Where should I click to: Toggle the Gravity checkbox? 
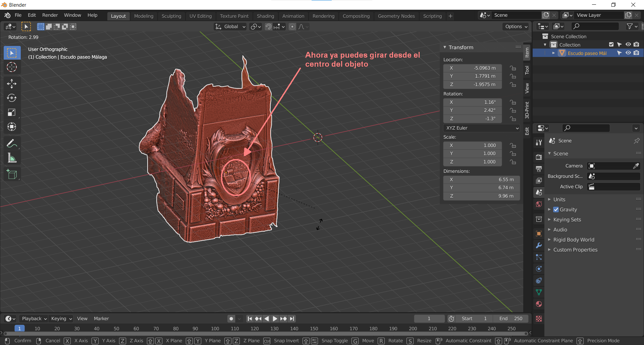click(556, 210)
